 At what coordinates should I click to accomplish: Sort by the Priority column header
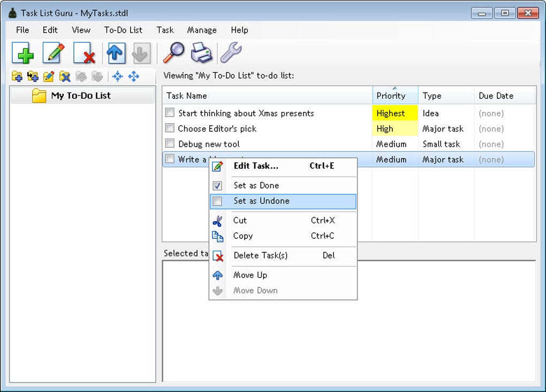point(395,95)
